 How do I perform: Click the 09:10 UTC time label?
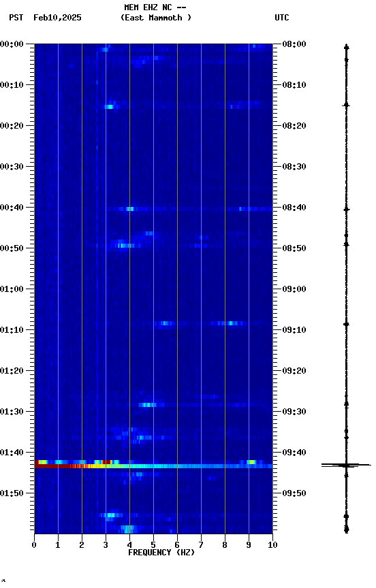point(294,330)
